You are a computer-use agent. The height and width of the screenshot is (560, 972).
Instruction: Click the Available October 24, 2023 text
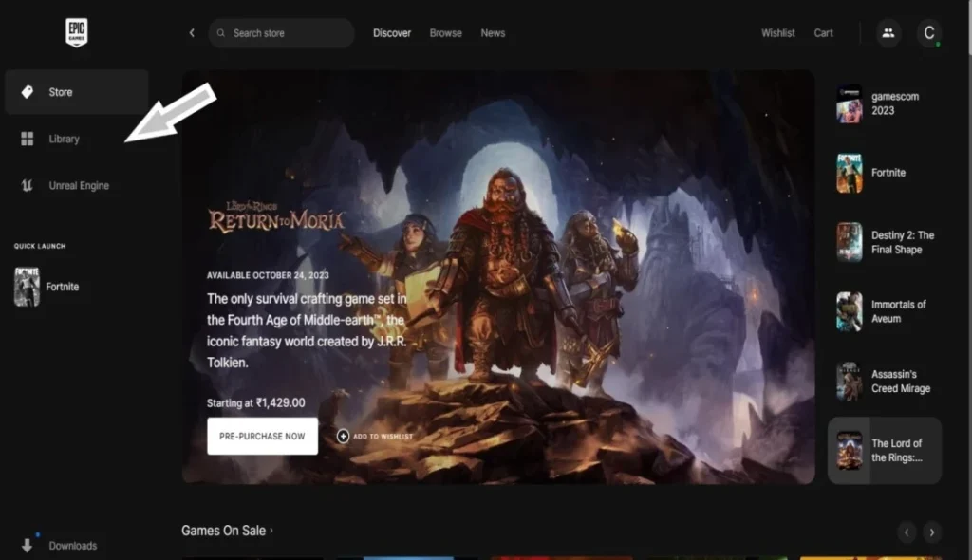[x=268, y=275]
